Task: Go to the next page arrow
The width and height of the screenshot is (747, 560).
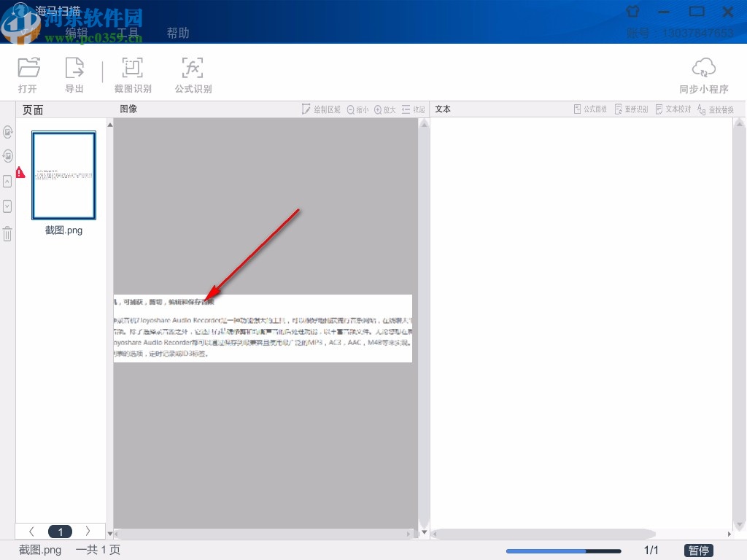Action: (88, 531)
